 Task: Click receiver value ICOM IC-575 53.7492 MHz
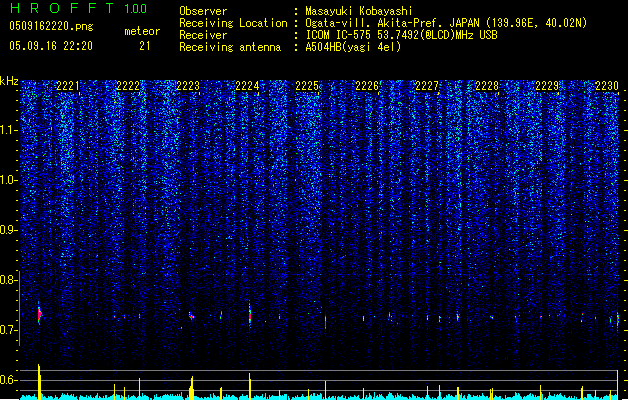(401, 35)
